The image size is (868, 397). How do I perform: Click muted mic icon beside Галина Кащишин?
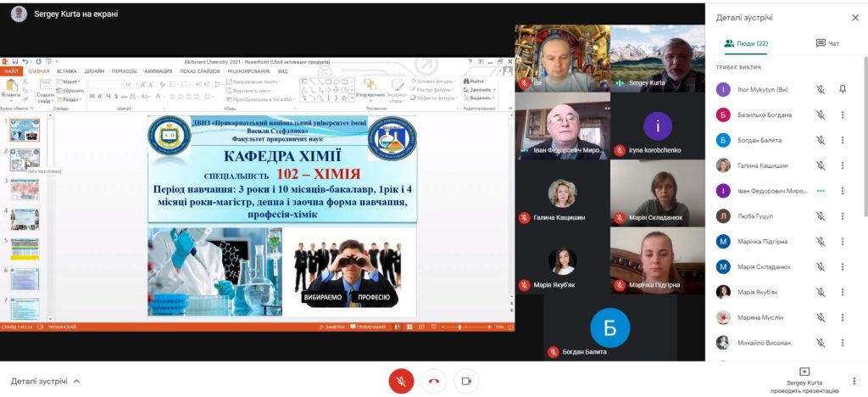tap(820, 165)
